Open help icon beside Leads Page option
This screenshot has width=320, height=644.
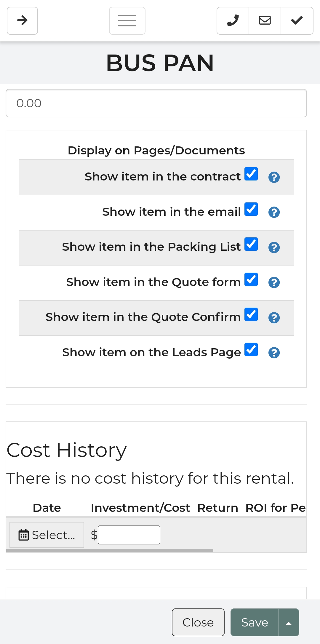click(x=274, y=353)
